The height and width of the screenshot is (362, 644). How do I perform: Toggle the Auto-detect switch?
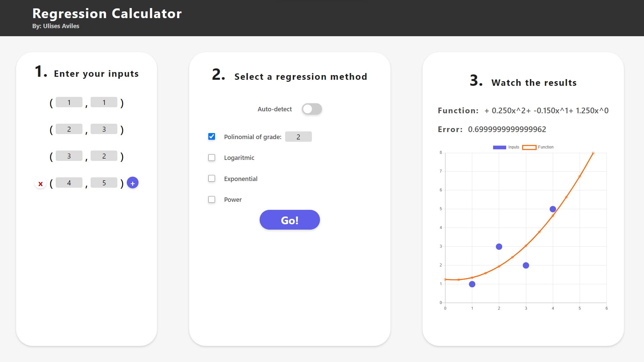point(312,109)
